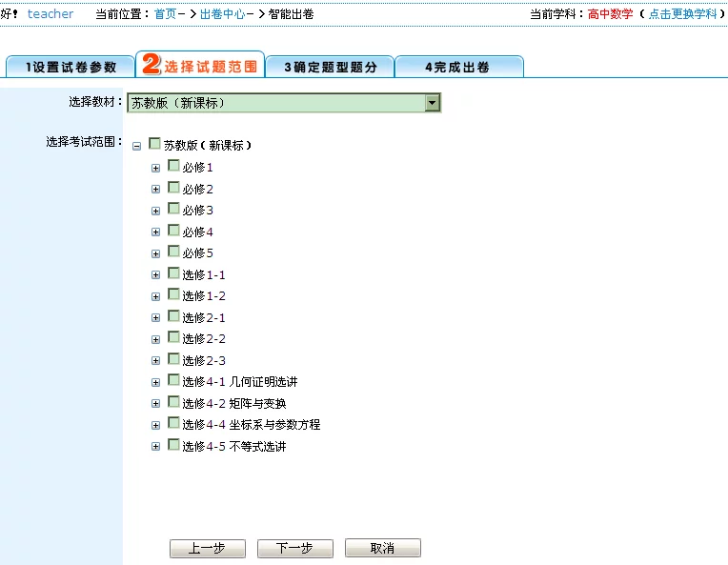Viewport: 728px width, 565px height.
Task: Enable the 选修4-1 几何证明选讲 checkbox
Action: [173, 380]
